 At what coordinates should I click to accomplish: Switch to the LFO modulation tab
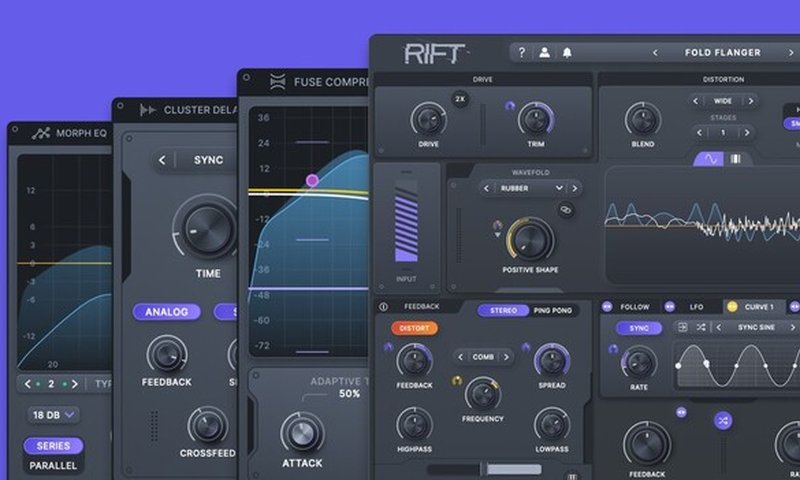(x=696, y=307)
